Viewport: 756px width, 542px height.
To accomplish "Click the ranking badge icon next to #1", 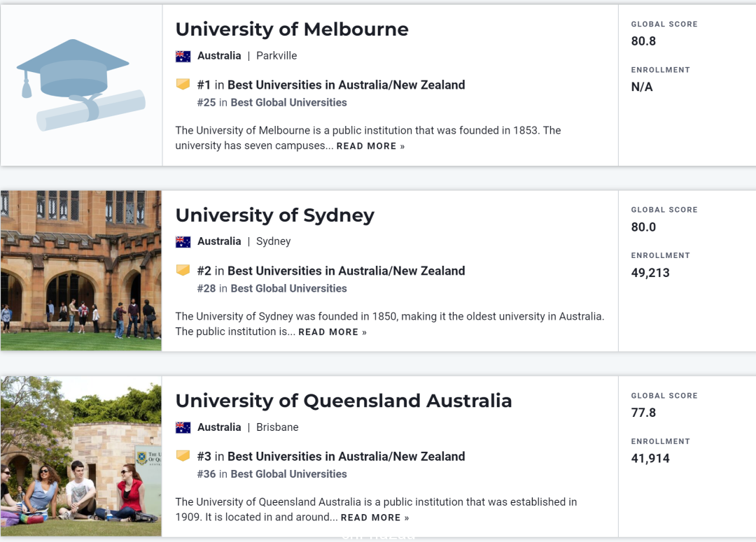I will point(183,85).
